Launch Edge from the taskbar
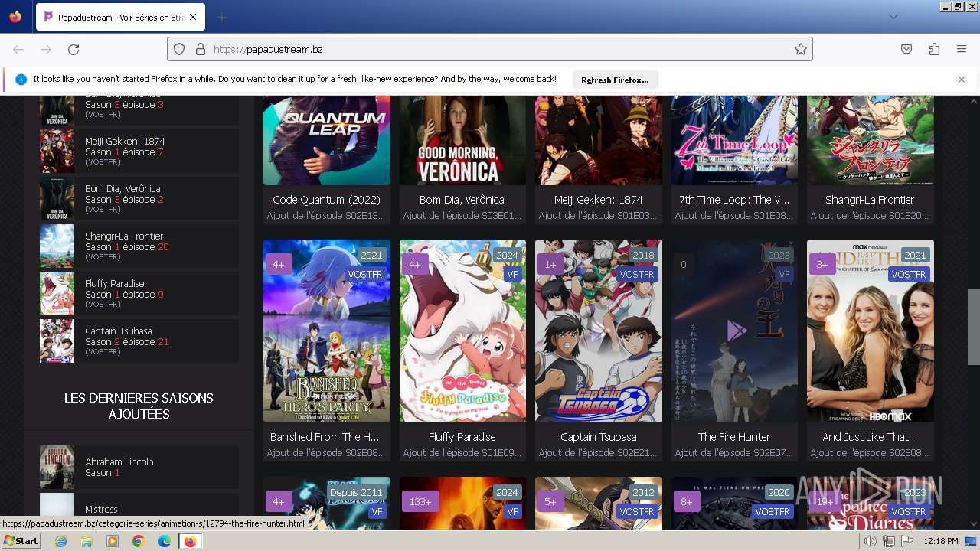 165,541
